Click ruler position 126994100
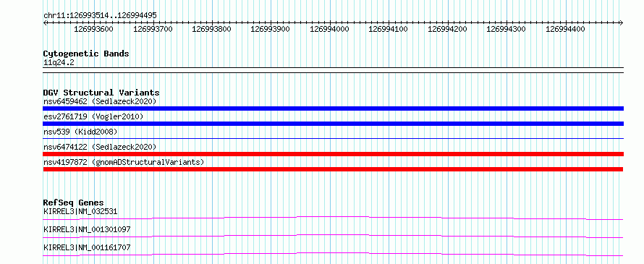This screenshot has width=644, height=264. [389, 29]
